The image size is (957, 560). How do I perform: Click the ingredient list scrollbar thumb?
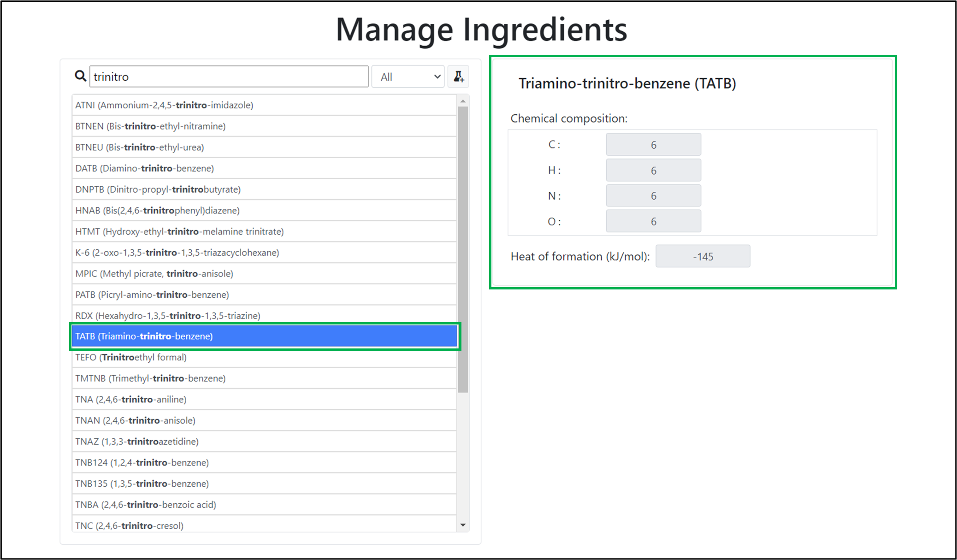tap(463, 249)
